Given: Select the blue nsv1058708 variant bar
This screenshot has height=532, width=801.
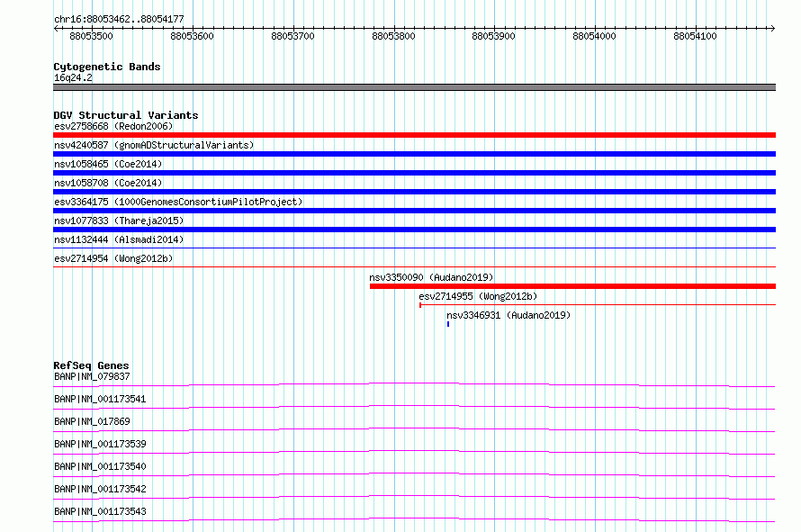Looking at the screenshot, I should pos(414,192).
